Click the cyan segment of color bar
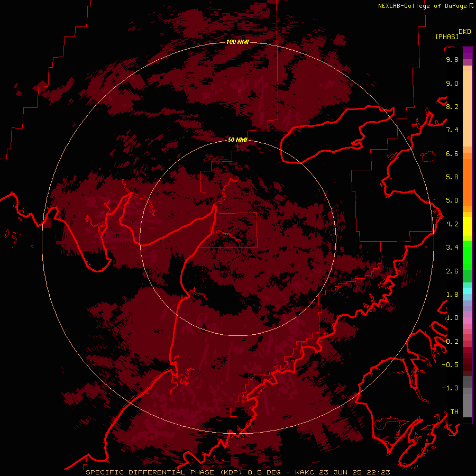Image resolution: width=476 pixels, height=476 pixels. click(467, 291)
